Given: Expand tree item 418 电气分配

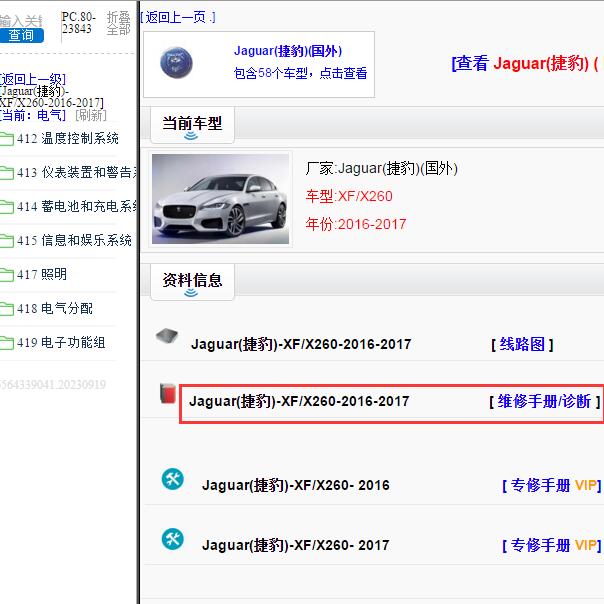Looking at the screenshot, I should pos(55,308).
